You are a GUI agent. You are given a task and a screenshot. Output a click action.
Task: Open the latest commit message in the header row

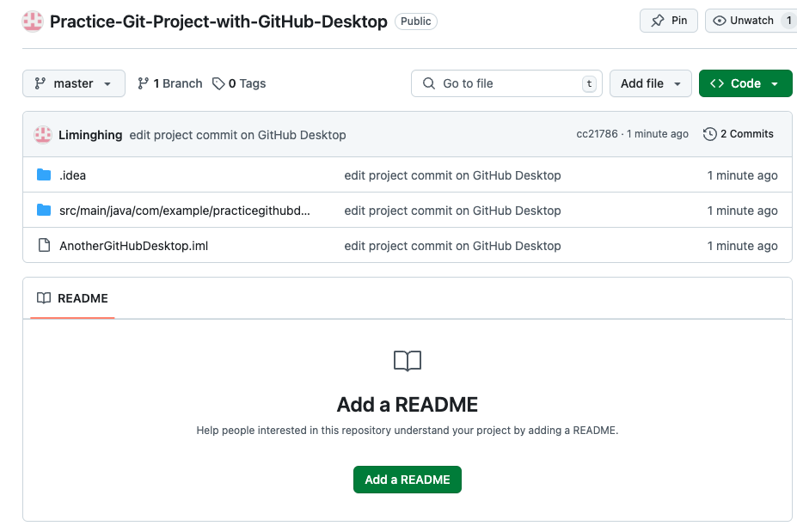[237, 135]
